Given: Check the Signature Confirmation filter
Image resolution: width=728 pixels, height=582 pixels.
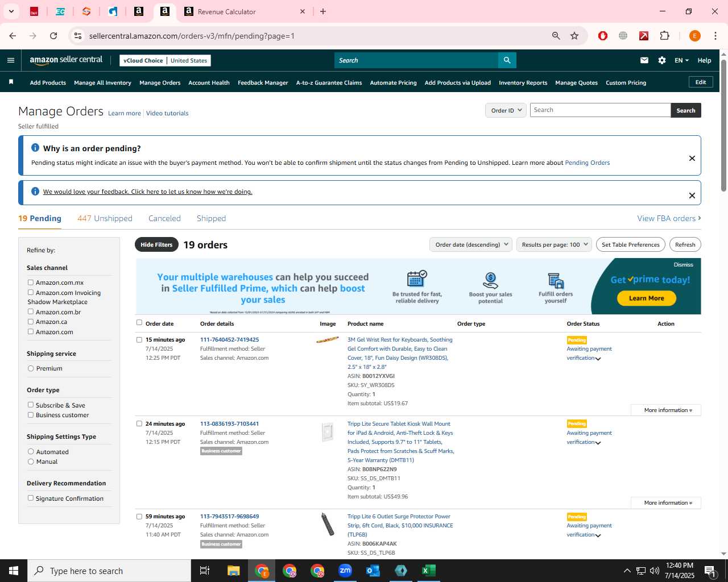Looking at the screenshot, I should [31, 498].
